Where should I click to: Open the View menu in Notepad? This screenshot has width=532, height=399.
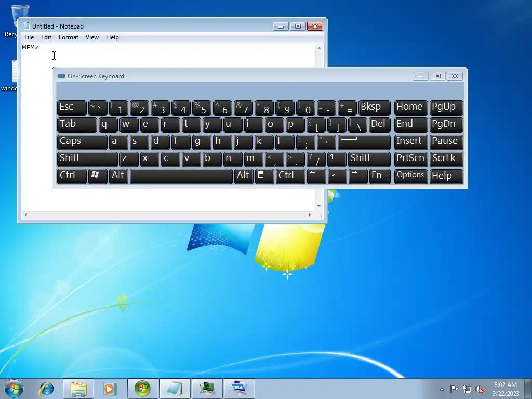pyautogui.click(x=92, y=37)
